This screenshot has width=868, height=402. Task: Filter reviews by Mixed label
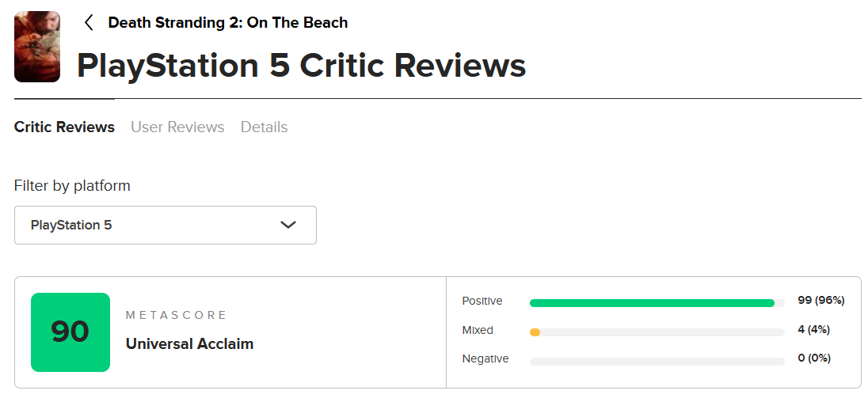pos(478,330)
